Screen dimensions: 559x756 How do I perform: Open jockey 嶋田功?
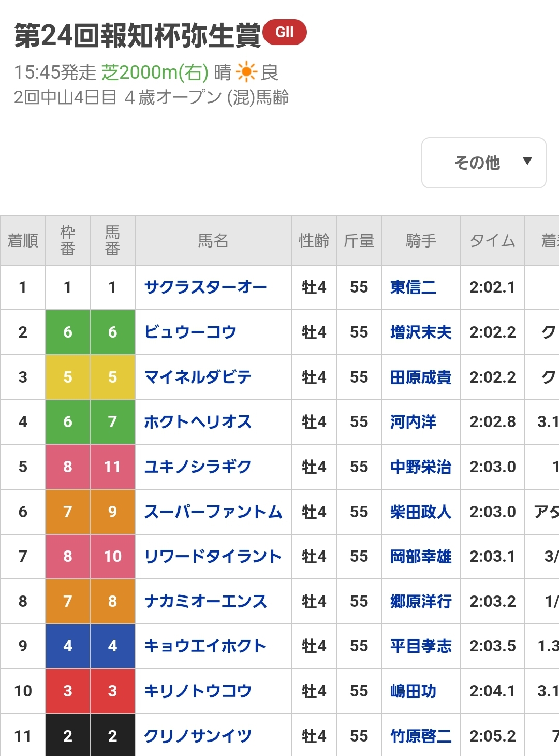(x=413, y=691)
